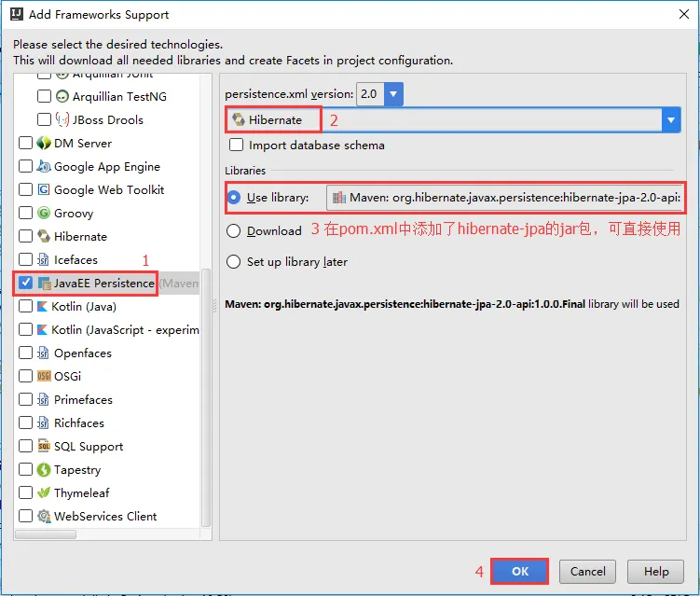Click the JBoss Drools framework icon

pyautogui.click(x=62, y=119)
